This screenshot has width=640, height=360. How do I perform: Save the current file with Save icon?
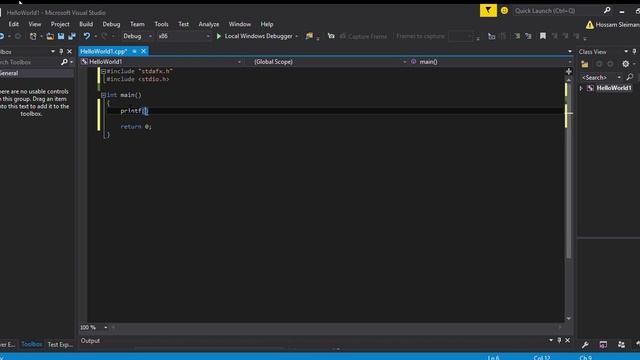(61, 36)
